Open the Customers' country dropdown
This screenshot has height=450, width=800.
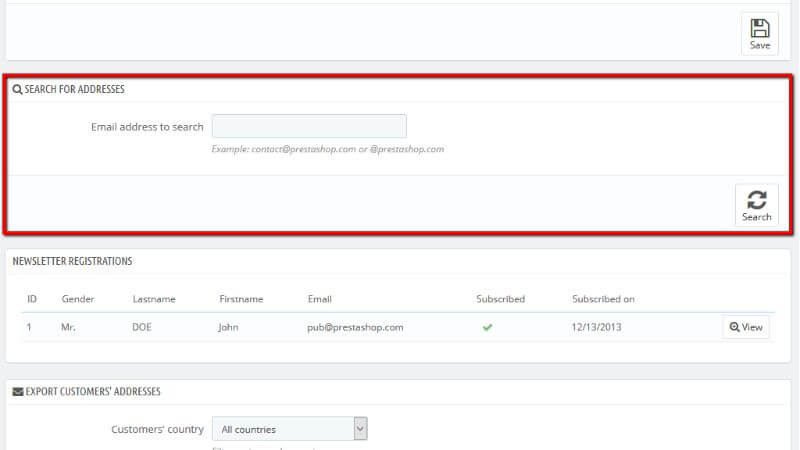tap(289, 429)
